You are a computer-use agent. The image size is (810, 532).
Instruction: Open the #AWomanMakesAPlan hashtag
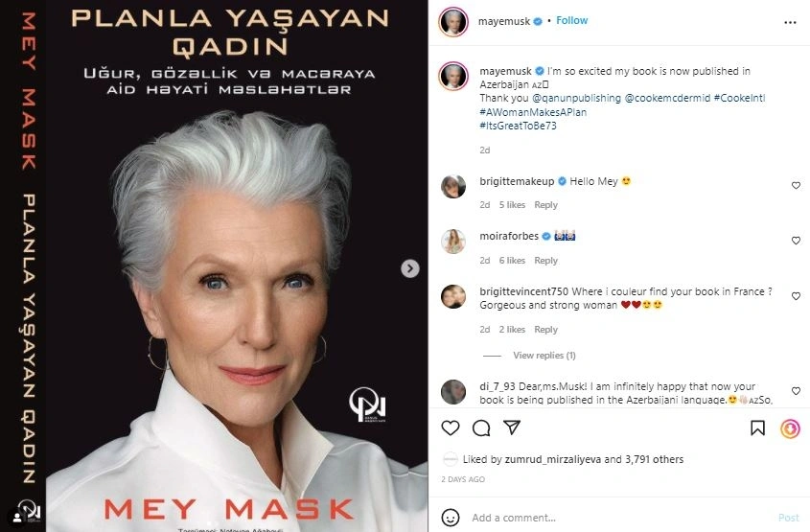(532, 112)
